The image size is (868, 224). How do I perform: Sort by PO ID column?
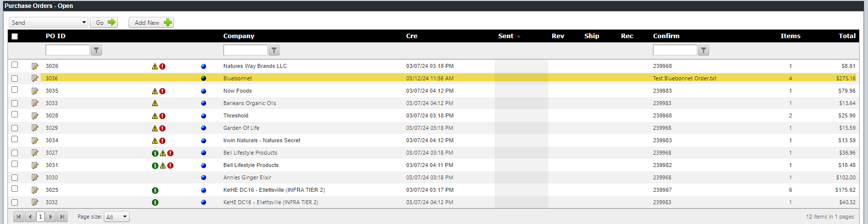click(56, 36)
